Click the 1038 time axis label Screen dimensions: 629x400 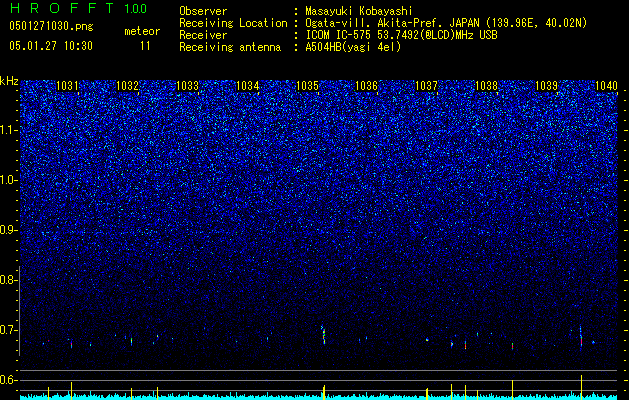point(487,86)
